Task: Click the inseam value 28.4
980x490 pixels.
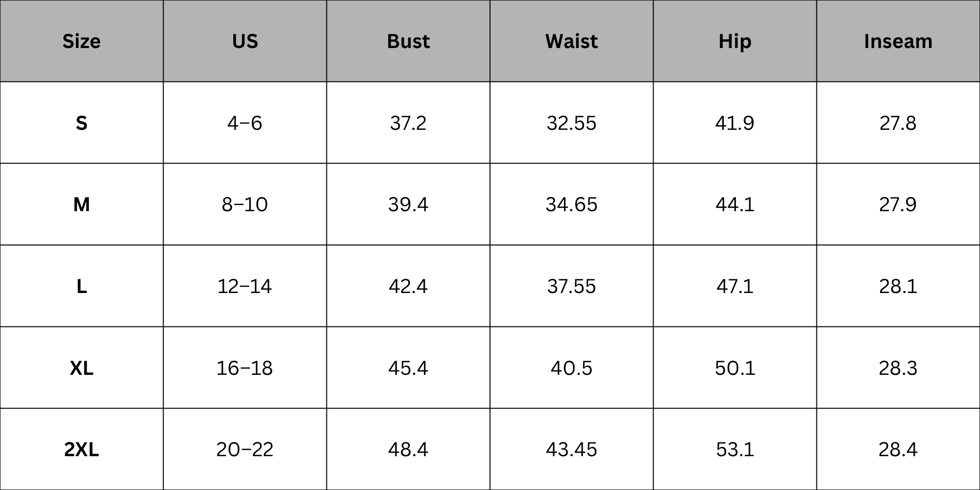Action: pos(898,449)
